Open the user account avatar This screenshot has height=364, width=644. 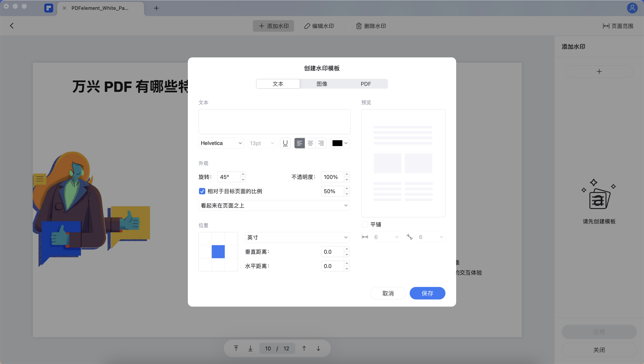click(x=632, y=8)
